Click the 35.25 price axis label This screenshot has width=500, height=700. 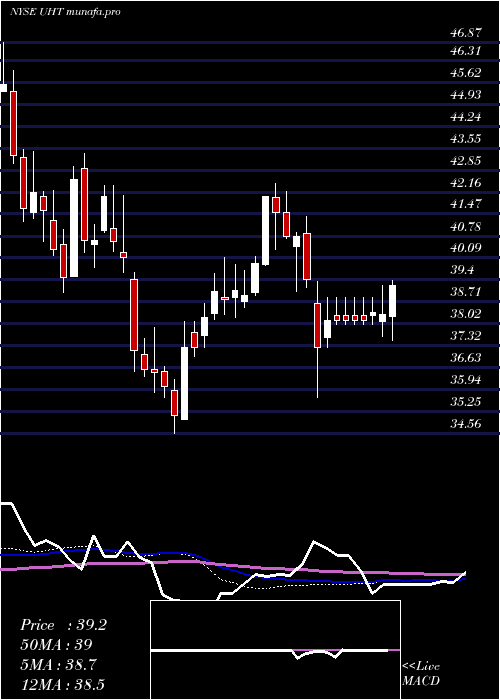(465, 402)
